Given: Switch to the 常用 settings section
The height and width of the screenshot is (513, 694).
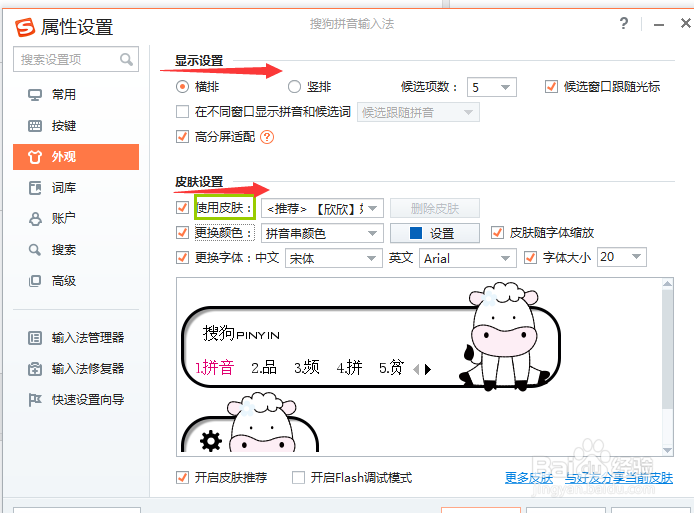Looking at the screenshot, I should click(x=76, y=95).
